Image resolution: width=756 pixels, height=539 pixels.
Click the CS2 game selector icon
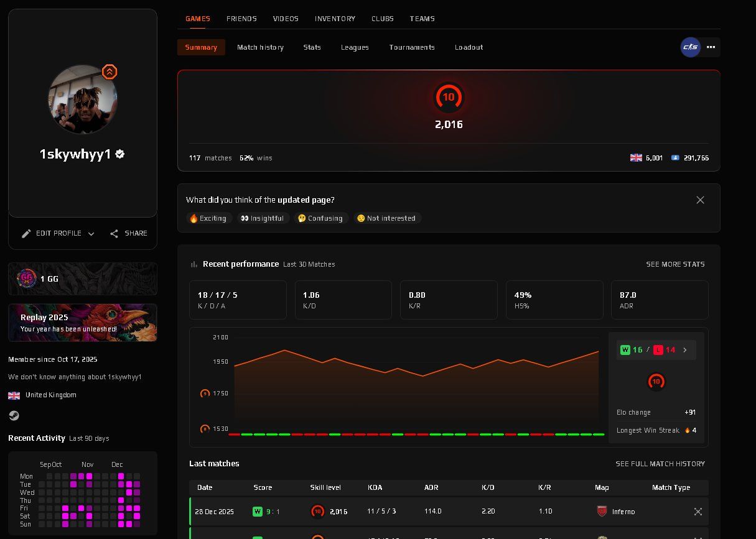pos(690,47)
